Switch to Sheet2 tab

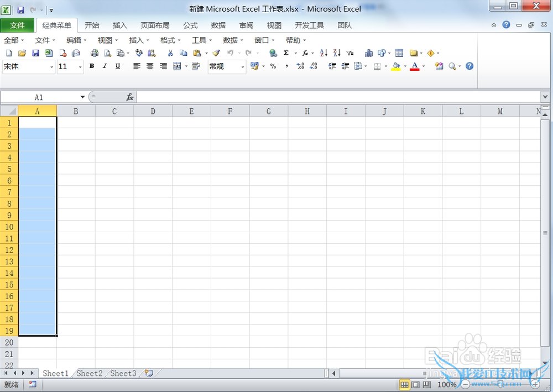90,373
